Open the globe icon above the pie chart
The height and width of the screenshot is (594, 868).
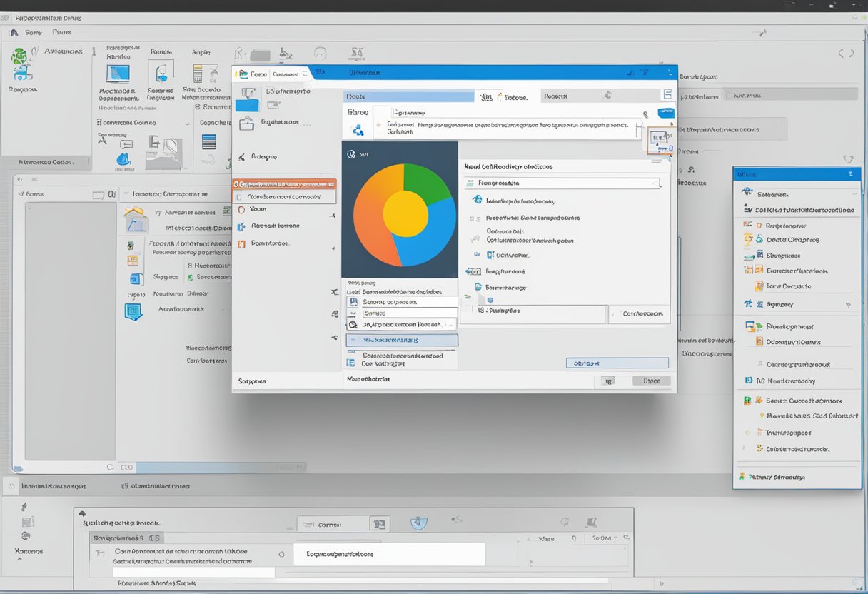coord(351,153)
